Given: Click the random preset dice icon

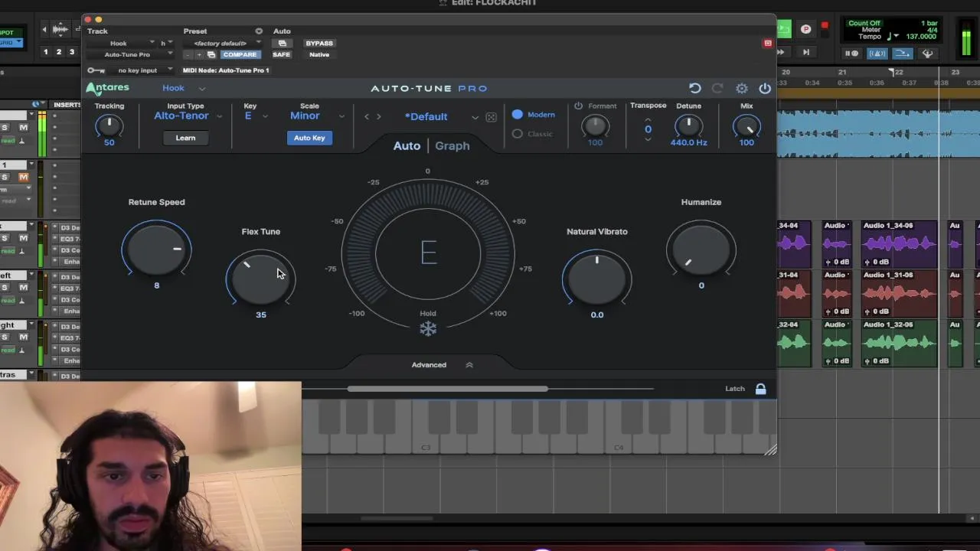Looking at the screenshot, I should 491,117.
